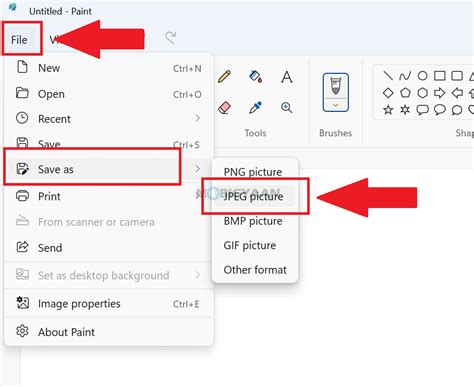Screen dimensions: 474x387
Task: Select the Rectangle shape
Action: [440, 76]
